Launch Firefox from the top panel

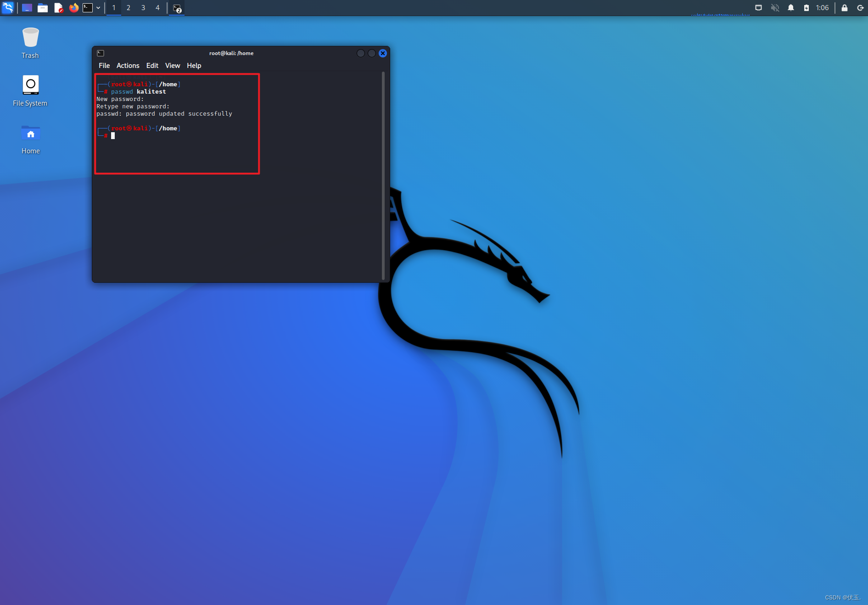[73, 8]
